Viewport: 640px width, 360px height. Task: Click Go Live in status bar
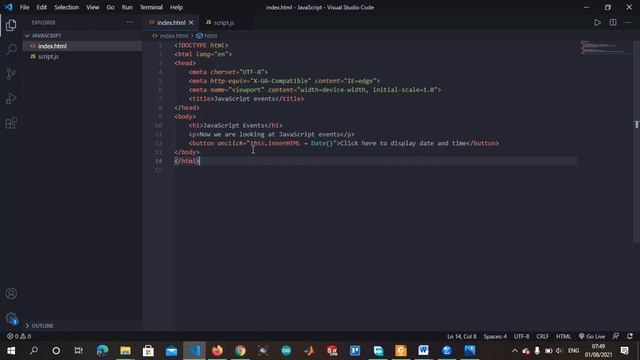592,336
